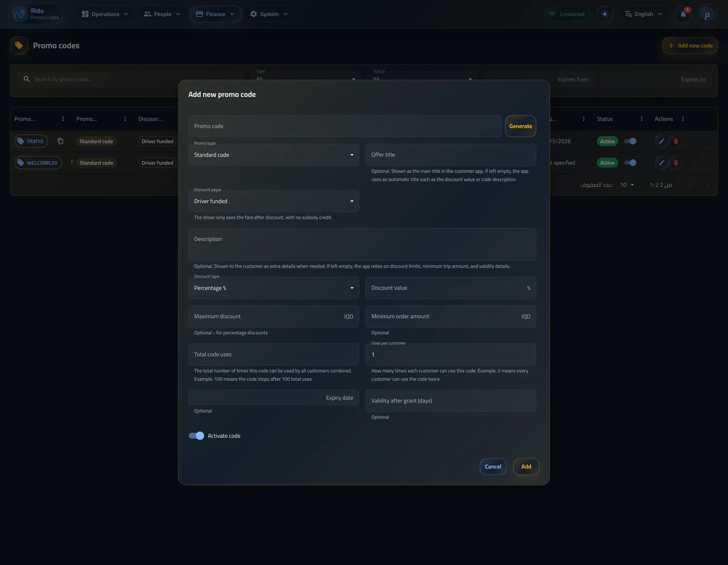Click the Rido logo icon

(20, 14)
